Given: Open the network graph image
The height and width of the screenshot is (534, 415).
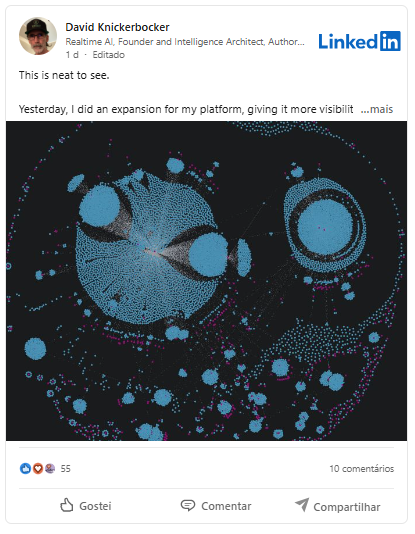Looking at the screenshot, I should click(206, 281).
